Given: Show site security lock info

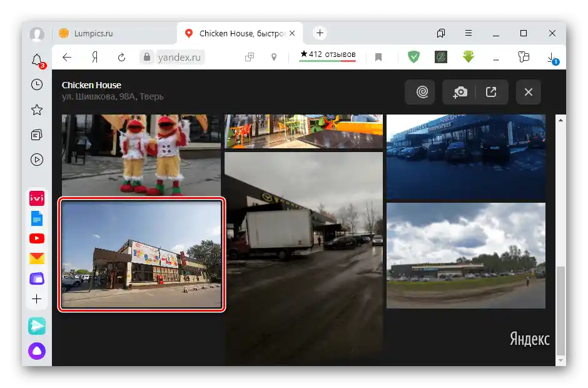Looking at the screenshot, I should 146,57.
